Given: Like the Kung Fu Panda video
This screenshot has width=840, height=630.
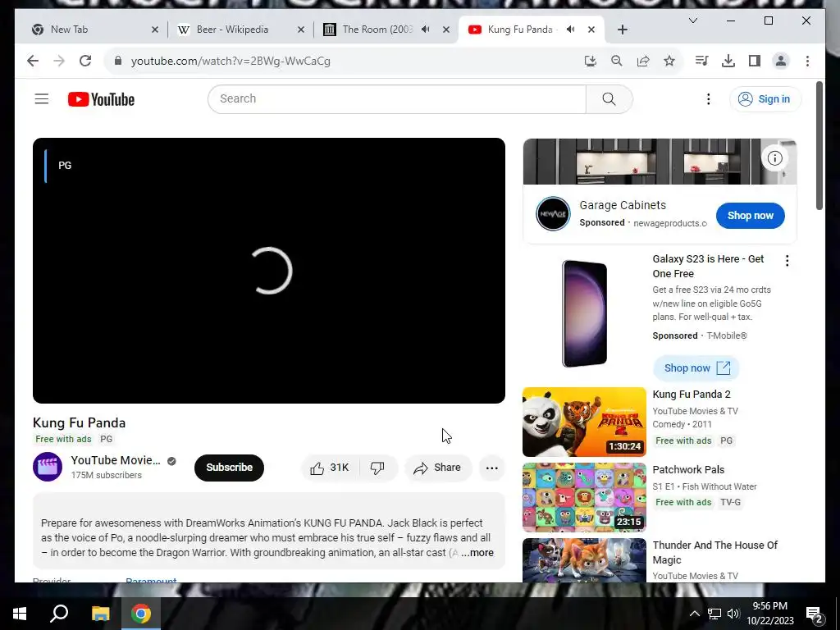Looking at the screenshot, I should click(331, 468).
